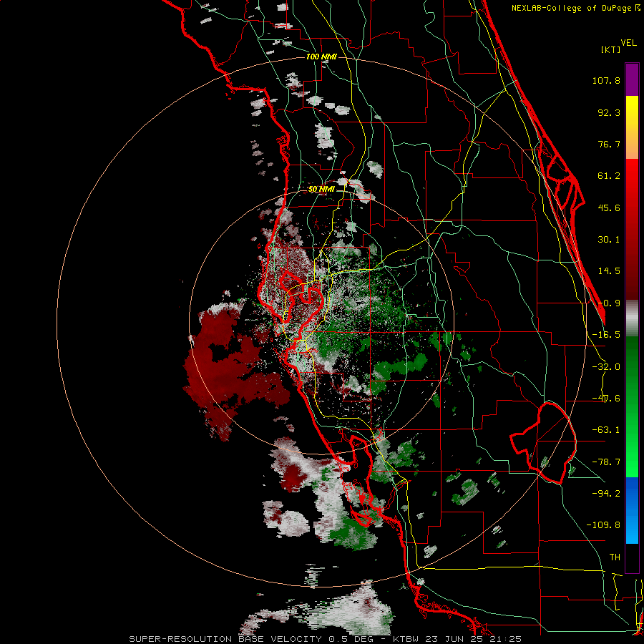Click the purple segment of the color bar
Screen dimensions: 644x644
click(632, 79)
